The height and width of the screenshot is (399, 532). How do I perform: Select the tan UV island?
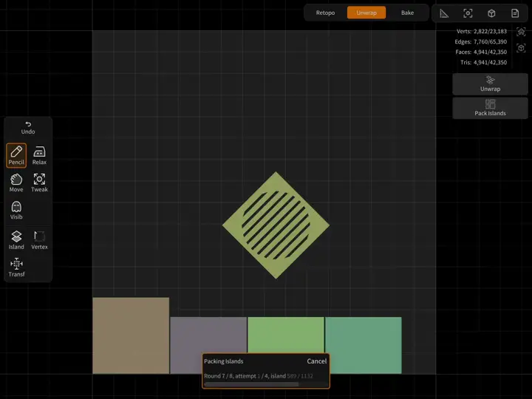131,335
